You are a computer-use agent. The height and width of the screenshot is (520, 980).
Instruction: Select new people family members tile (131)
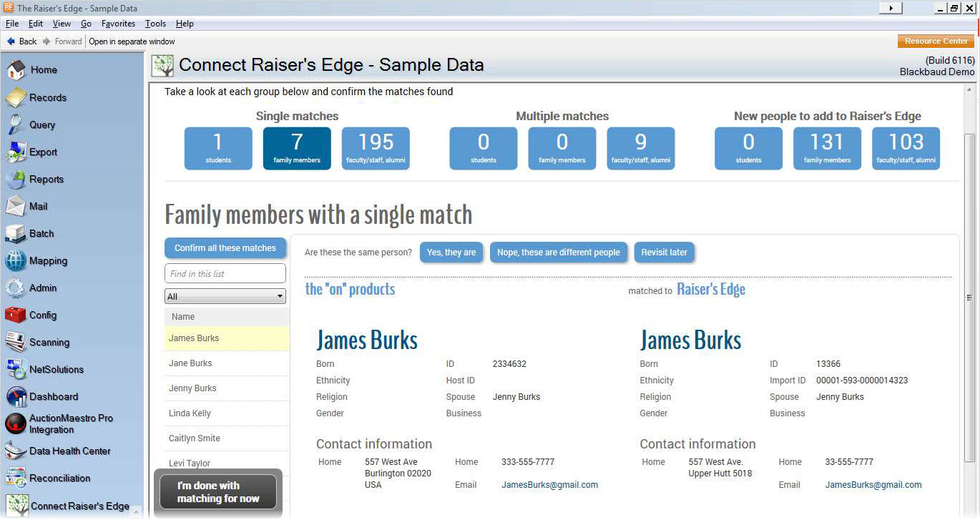pyautogui.click(x=827, y=149)
